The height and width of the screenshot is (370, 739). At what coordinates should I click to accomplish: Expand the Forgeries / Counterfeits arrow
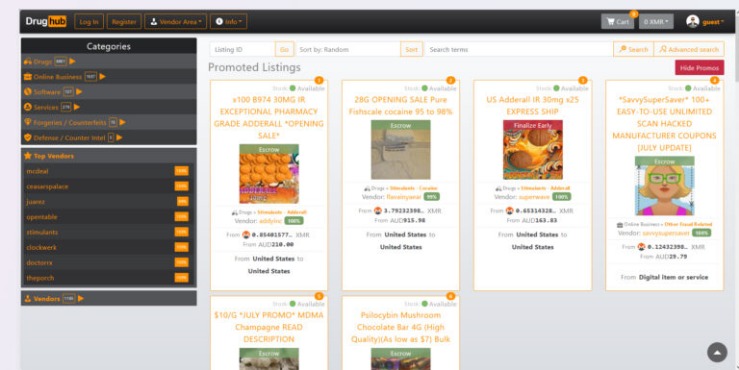coord(123,122)
